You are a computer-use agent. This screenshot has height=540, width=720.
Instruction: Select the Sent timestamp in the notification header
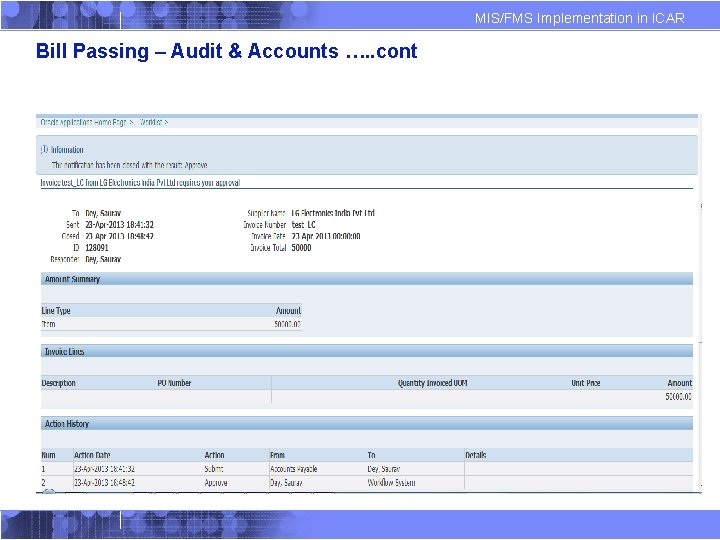(x=119, y=225)
